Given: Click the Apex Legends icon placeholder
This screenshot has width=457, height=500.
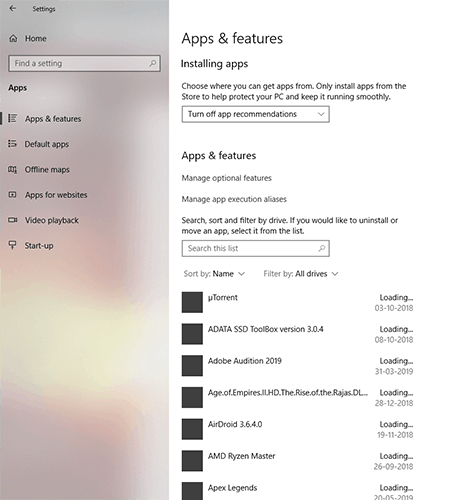Looking at the screenshot, I should 192,491.
